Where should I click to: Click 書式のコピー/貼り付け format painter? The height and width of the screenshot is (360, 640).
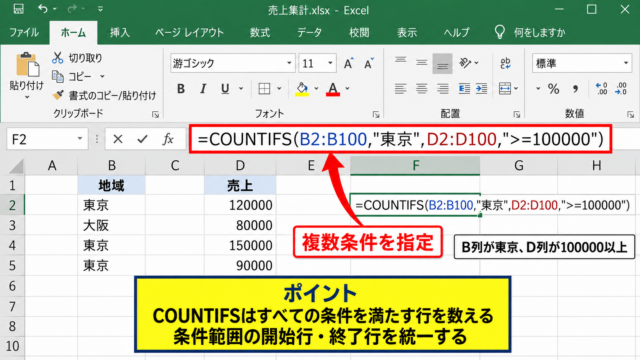click(104, 96)
